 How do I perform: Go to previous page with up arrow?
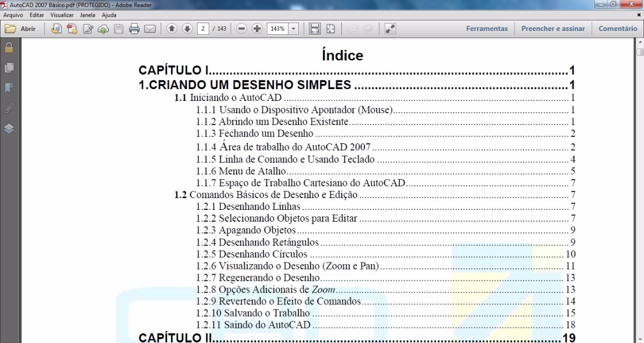click(x=172, y=28)
